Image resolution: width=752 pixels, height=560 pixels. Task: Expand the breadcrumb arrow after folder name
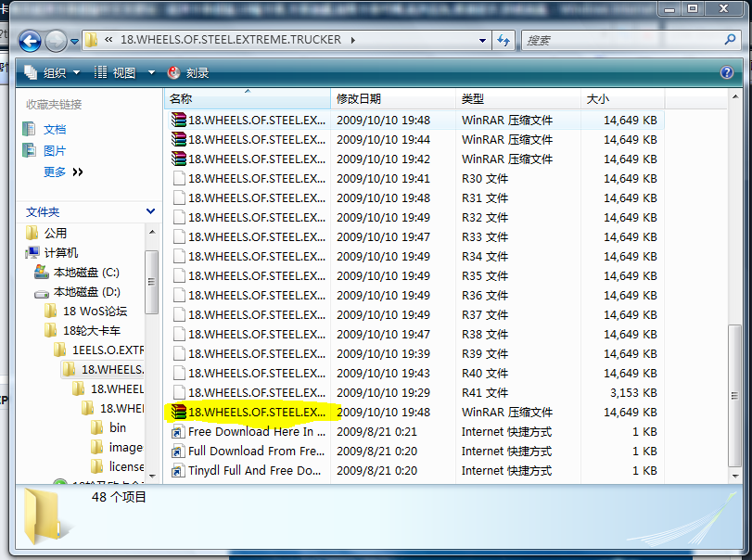[x=353, y=40]
